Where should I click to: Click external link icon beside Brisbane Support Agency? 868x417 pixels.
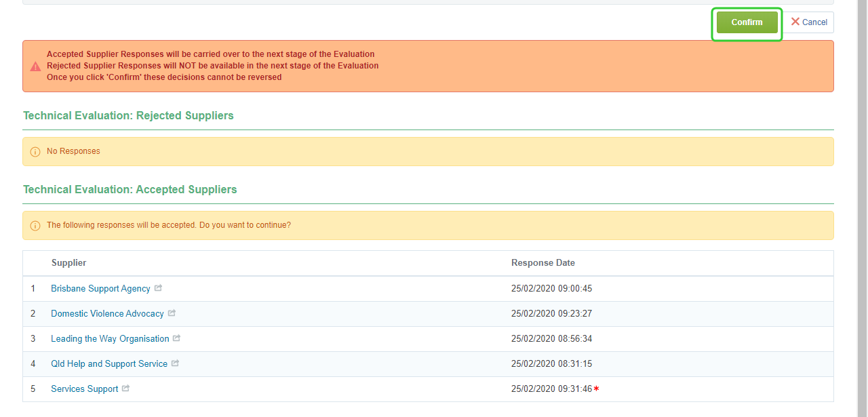[x=158, y=288]
